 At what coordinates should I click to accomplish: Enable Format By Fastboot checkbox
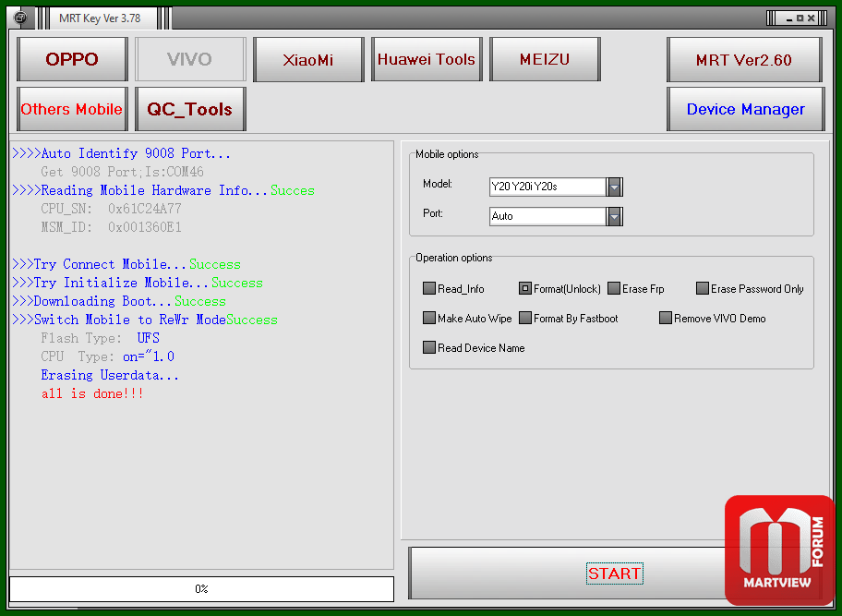[x=524, y=318]
